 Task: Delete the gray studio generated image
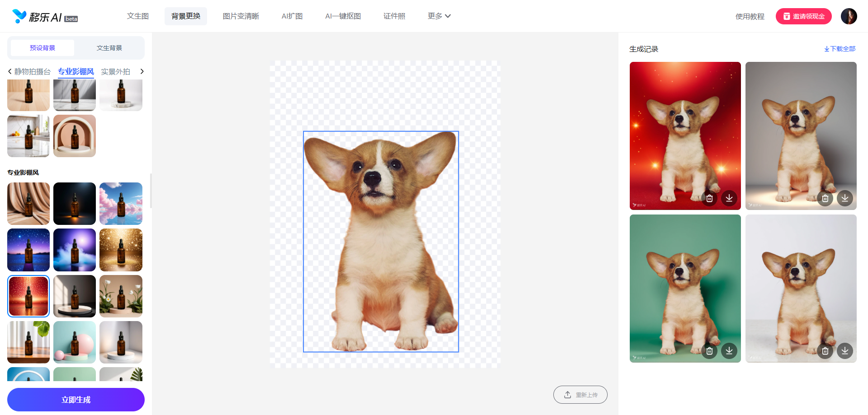825,198
